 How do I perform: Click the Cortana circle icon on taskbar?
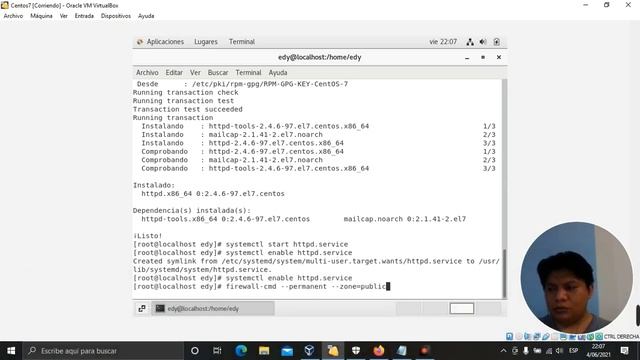point(195,351)
